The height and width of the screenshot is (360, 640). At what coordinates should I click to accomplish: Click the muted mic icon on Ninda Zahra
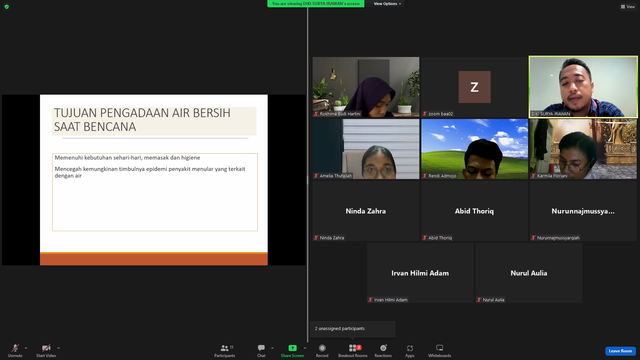pos(316,238)
